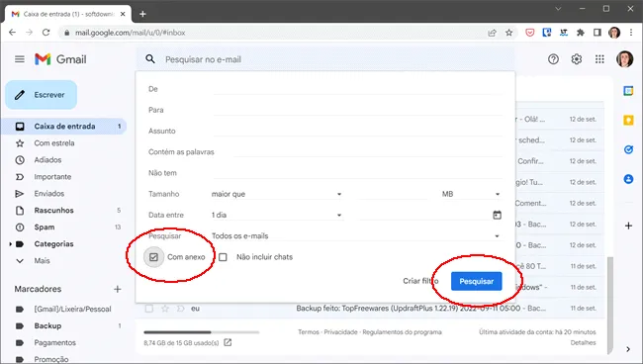This screenshot has height=364, width=643.
Task: Open the Data entre 1 dia dropdown
Action: pos(277,215)
